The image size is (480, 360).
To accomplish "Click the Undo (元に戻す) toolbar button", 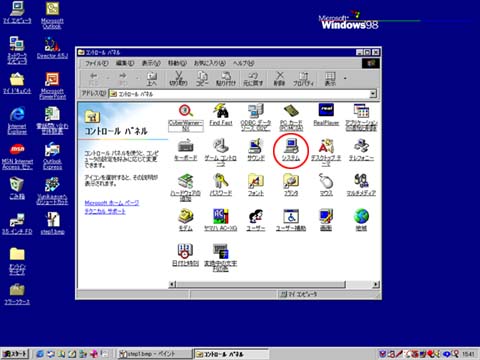I will [x=253, y=79].
